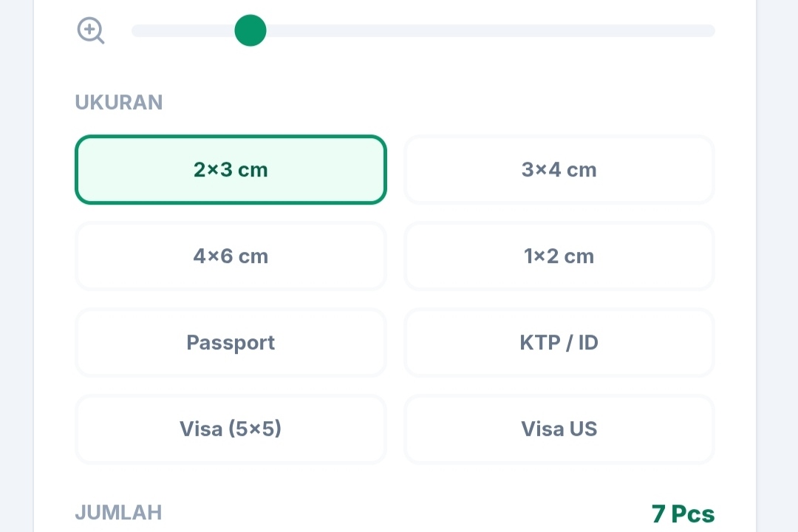This screenshot has height=532, width=798.
Task: Choose the 3×4 cm photo size
Action: point(559,170)
